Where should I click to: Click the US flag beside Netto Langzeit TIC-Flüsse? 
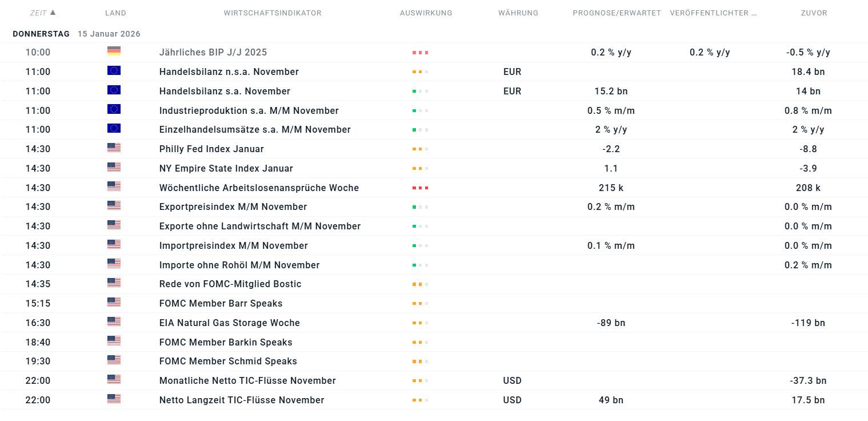tap(114, 399)
